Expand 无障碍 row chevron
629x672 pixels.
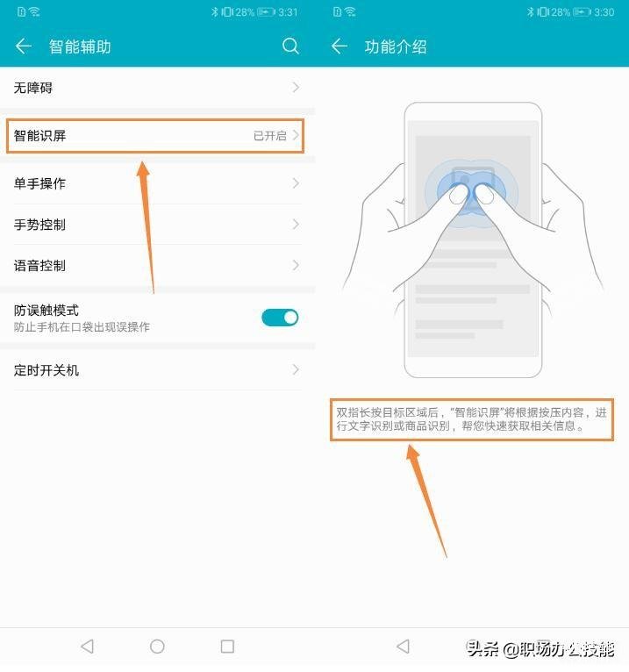296,88
